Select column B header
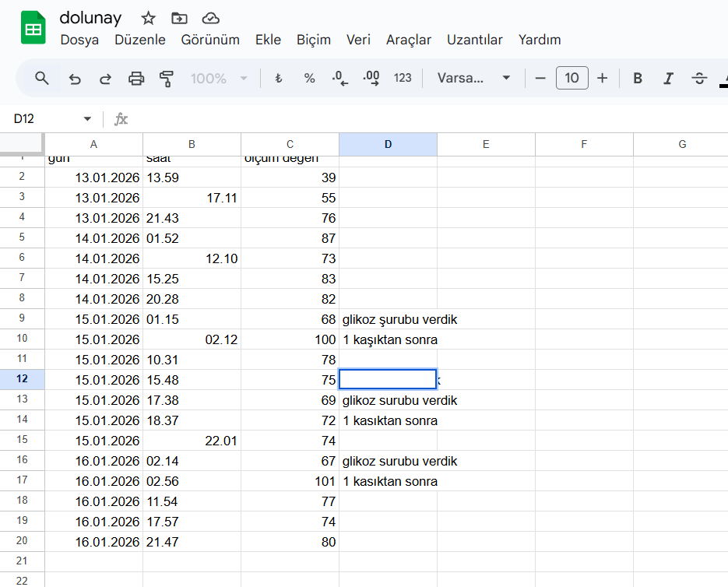Viewport: 728px width, 587px height. (192, 145)
